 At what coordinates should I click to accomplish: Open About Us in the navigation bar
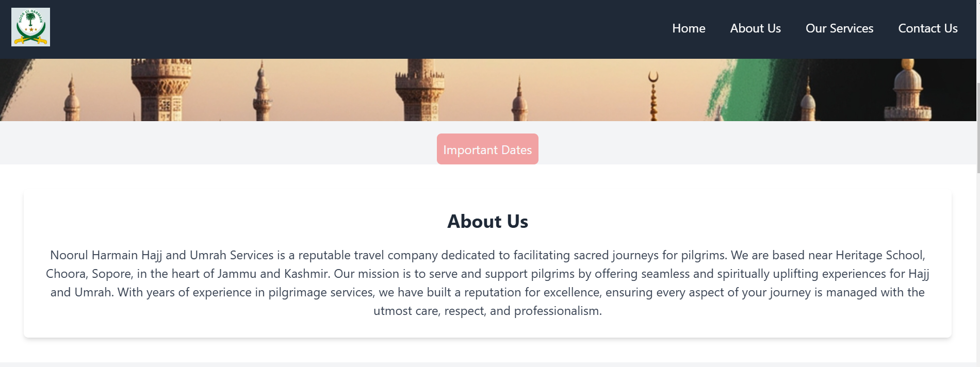(755, 28)
